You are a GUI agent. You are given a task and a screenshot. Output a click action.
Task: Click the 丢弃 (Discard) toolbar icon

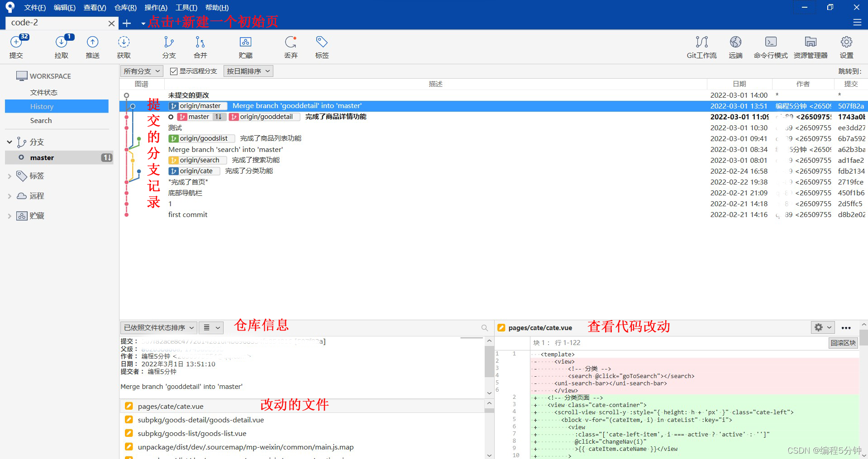click(291, 46)
